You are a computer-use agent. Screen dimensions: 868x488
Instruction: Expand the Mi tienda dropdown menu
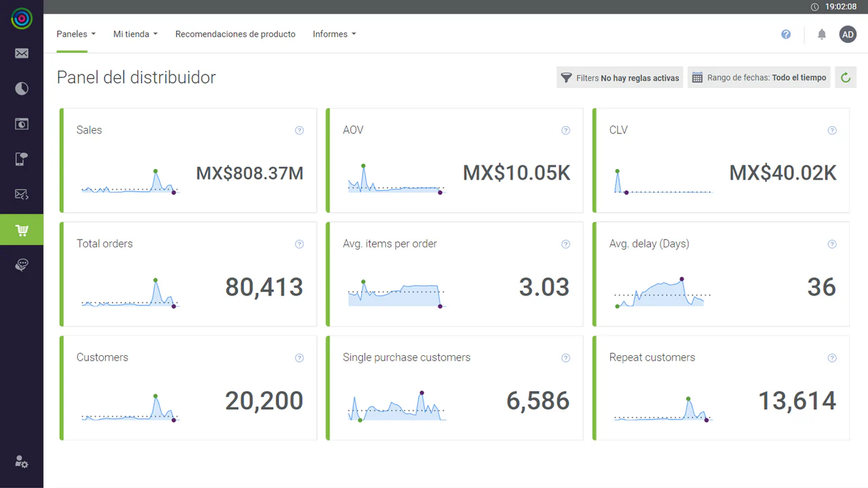click(136, 34)
